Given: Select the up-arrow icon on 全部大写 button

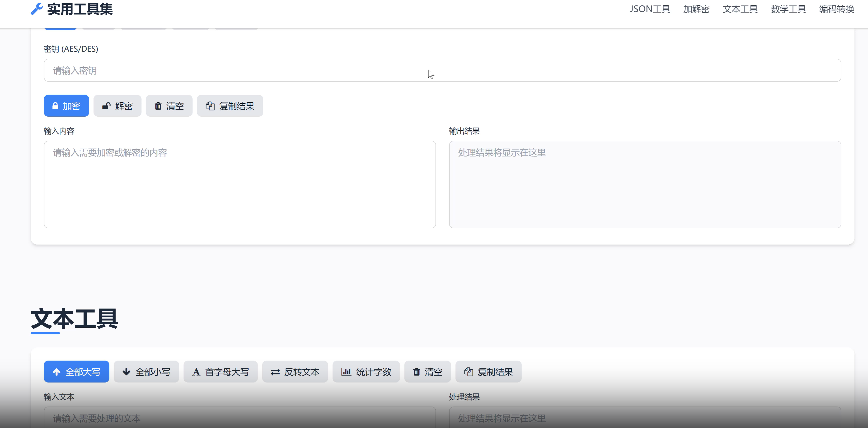Looking at the screenshot, I should pos(56,372).
